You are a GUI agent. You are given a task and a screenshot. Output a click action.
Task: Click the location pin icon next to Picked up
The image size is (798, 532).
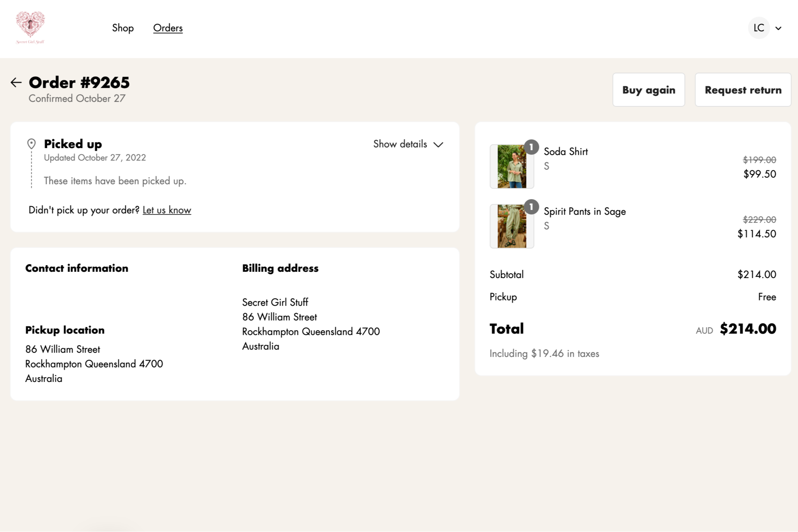31,144
